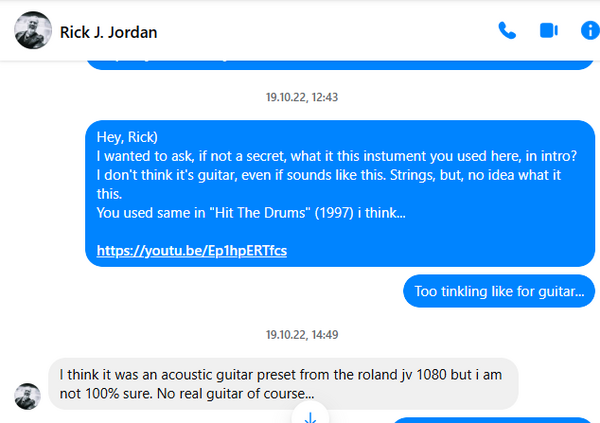The width and height of the screenshot is (600, 423).
Task: Select the Roland JV 1080 reply bubble
Action: (283, 384)
